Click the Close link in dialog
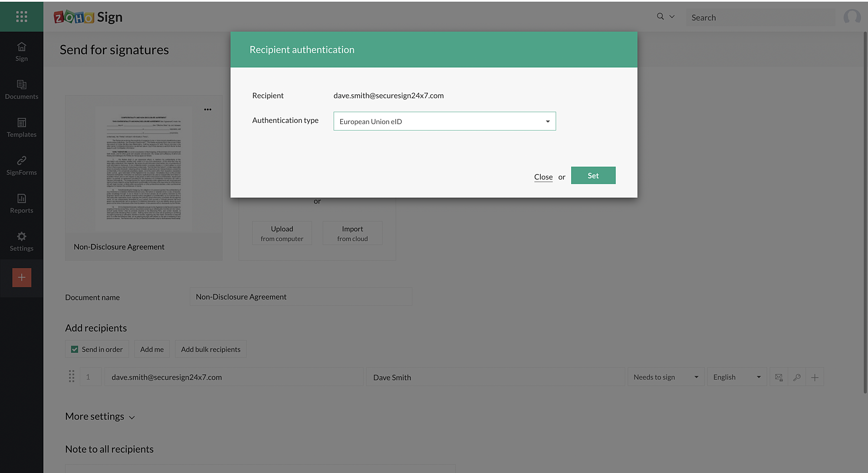This screenshot has width=868, height=473. tap(543, 177)
